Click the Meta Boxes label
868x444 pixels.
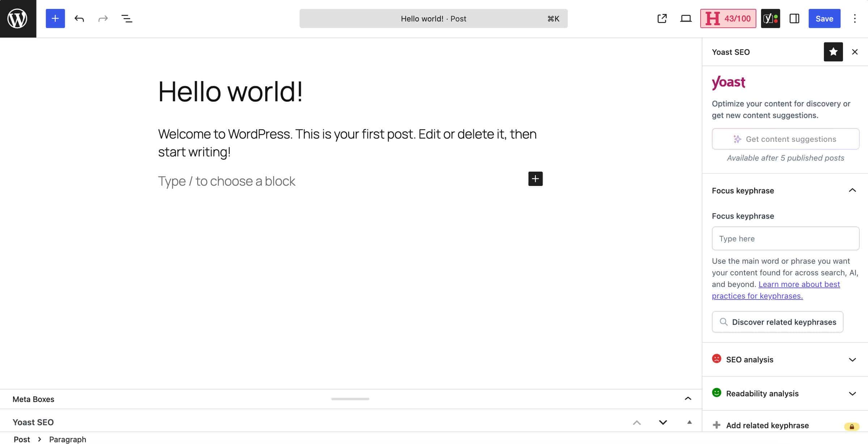click(x=33, y=399)
